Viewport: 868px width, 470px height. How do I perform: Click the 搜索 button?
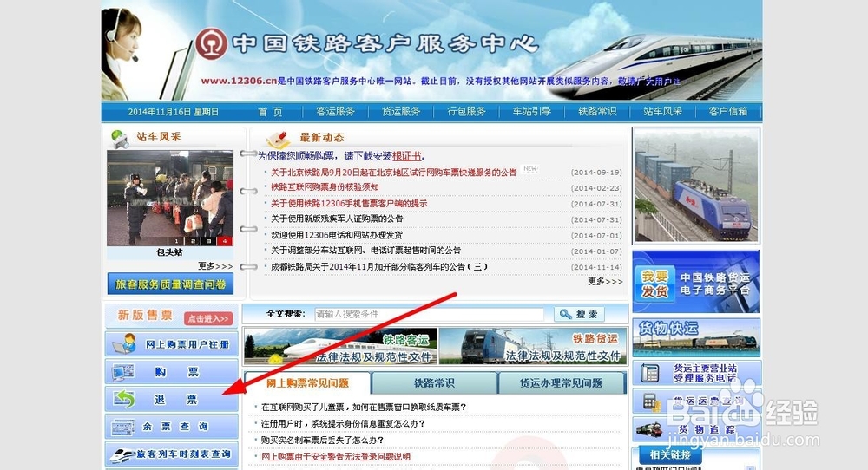(579, 314)
